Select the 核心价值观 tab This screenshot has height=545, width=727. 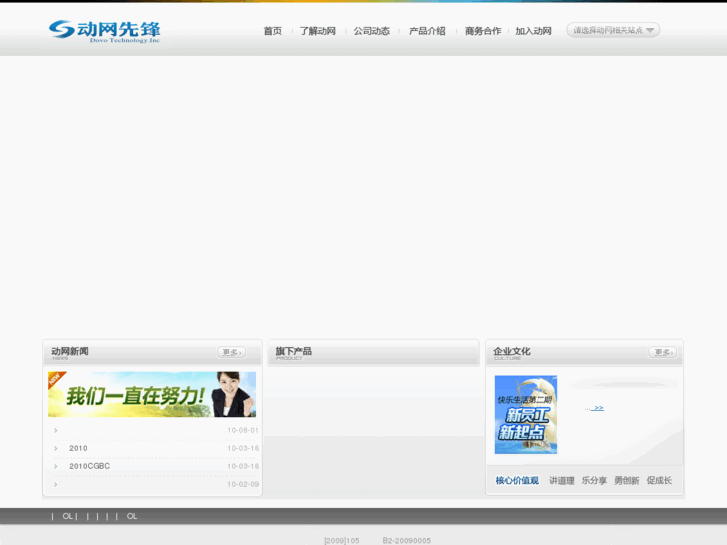pyautogui.click(x=517, y=481)
